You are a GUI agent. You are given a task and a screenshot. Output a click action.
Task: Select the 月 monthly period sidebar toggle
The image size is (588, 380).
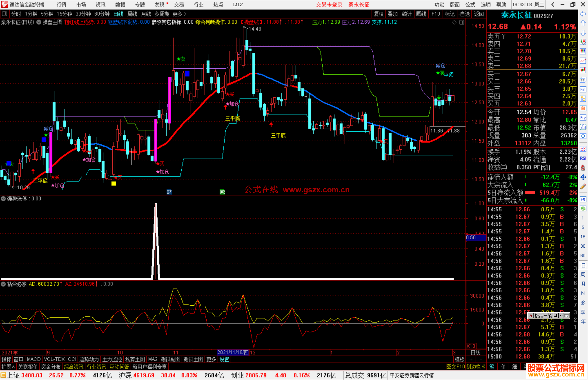pos(583,284)
